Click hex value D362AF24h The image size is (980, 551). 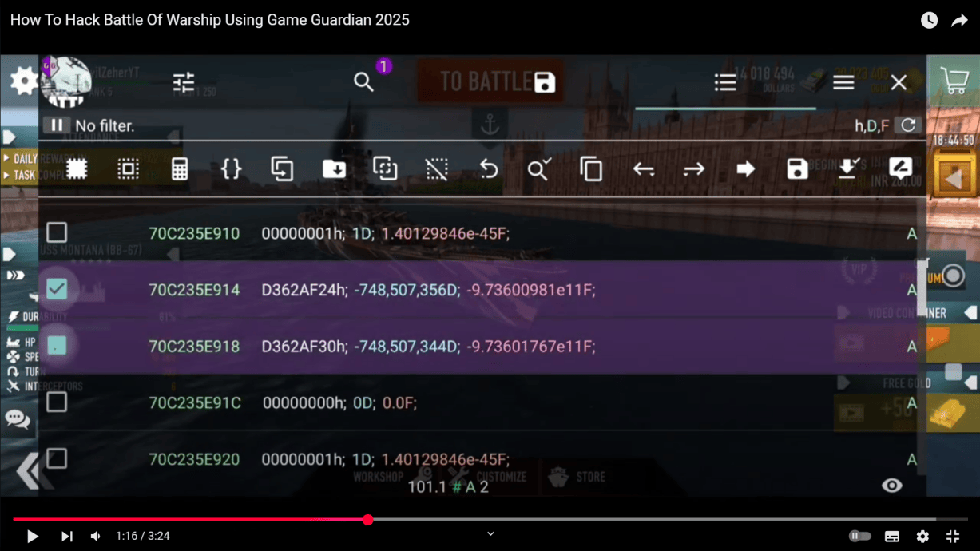[x=304, y=290]
